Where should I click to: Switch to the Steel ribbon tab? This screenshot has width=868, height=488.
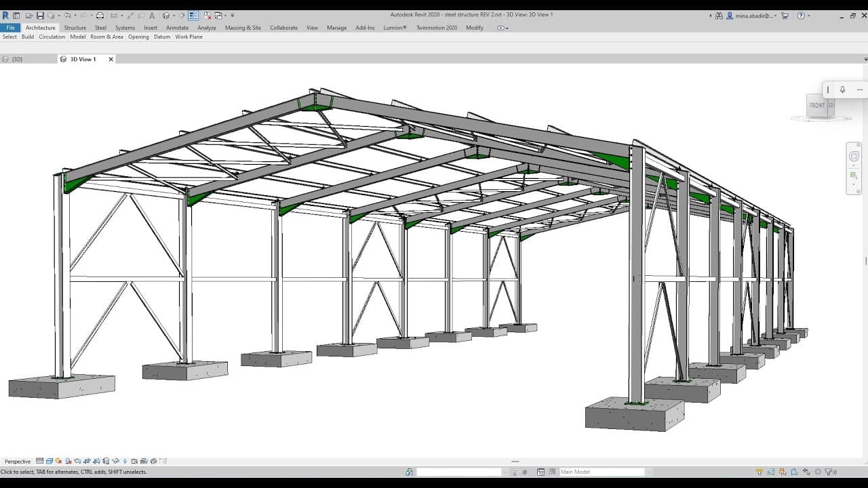pos(100,28)
